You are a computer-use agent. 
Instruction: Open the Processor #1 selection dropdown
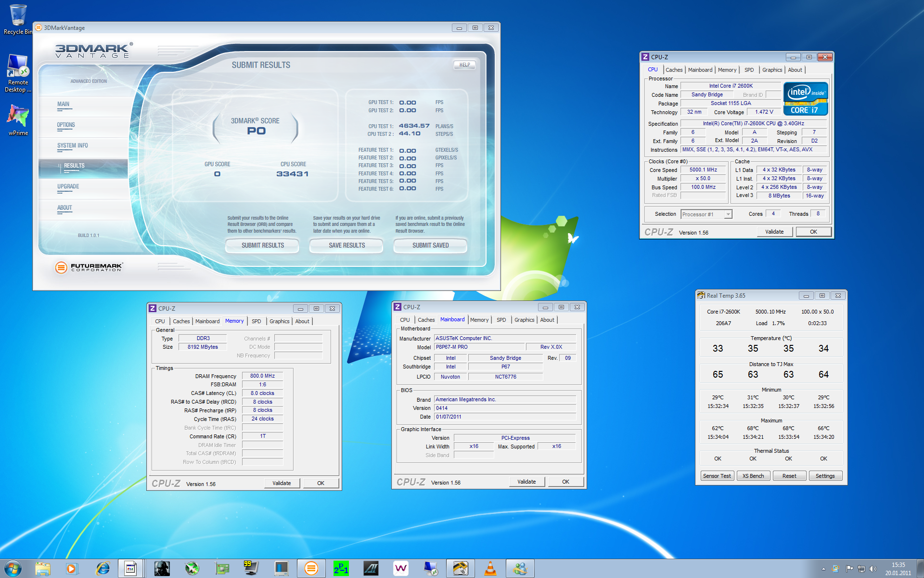coord(706,214)
